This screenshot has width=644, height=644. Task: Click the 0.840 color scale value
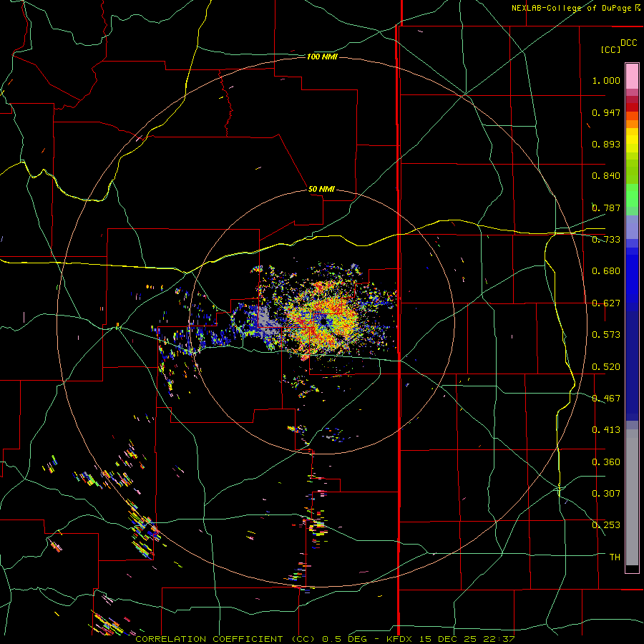click(606, 176)
